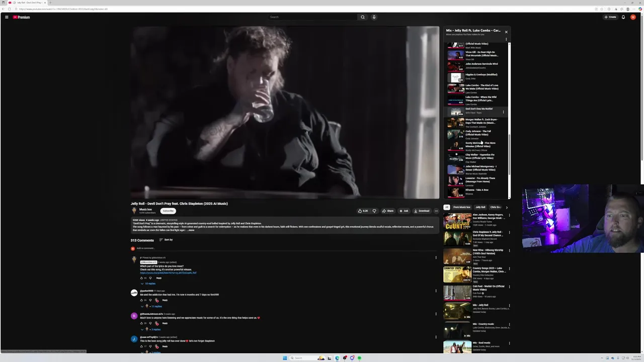The image size is (644, 362).
Task: Open the Musiz box channel avatar
Action: 134,211
